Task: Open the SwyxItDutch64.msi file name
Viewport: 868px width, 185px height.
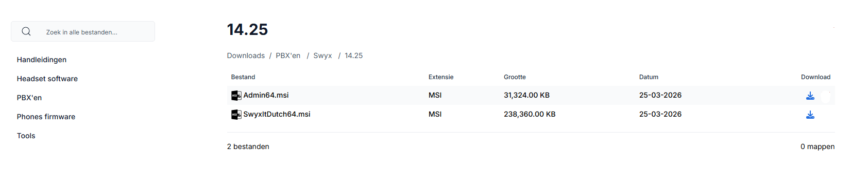Action: pyautogui.click(x=277, y=114)
